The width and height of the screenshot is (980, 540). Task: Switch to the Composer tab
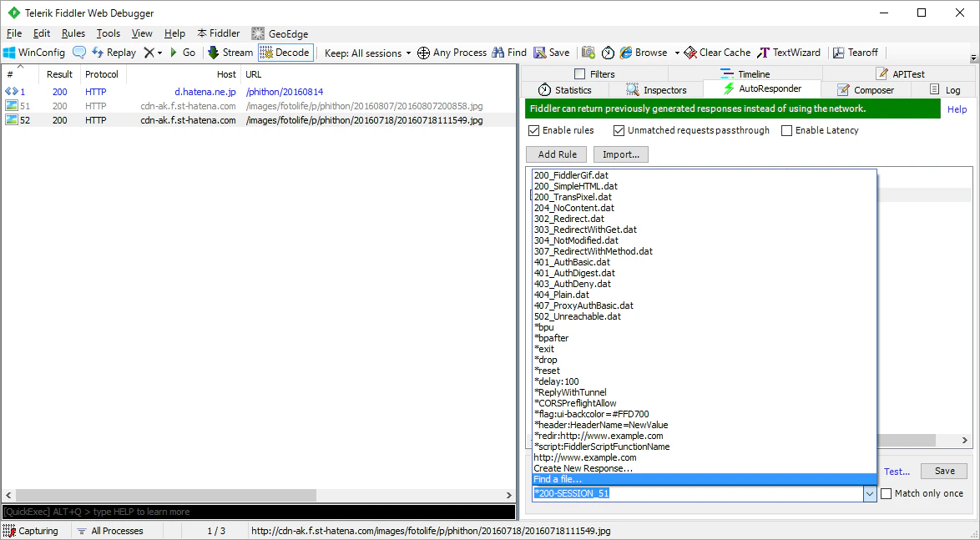click(x=866, y=90)
